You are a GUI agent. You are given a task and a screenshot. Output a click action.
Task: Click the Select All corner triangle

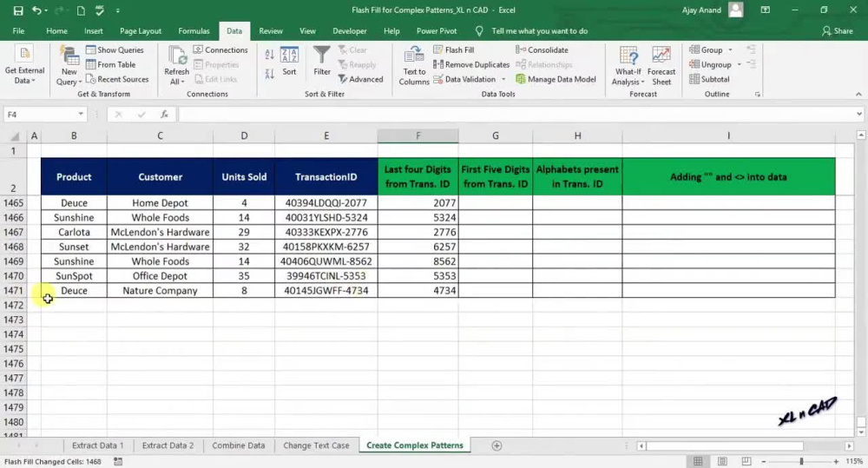click(x=15, y=136)
